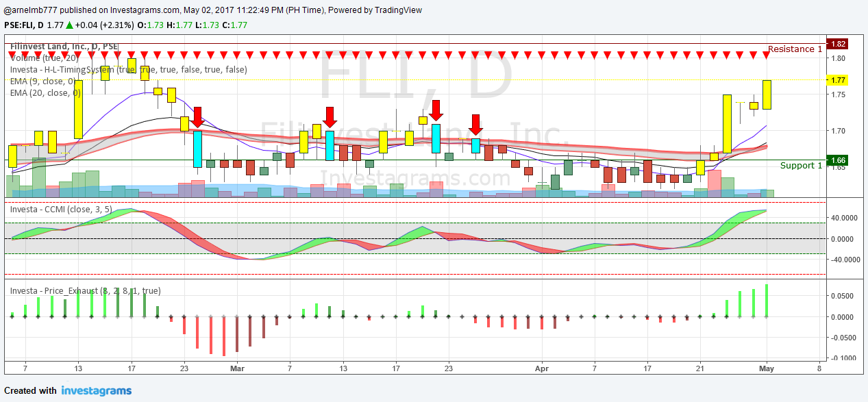Click the green up-triangle beside the +0.04 change

[x=68, y=27]
